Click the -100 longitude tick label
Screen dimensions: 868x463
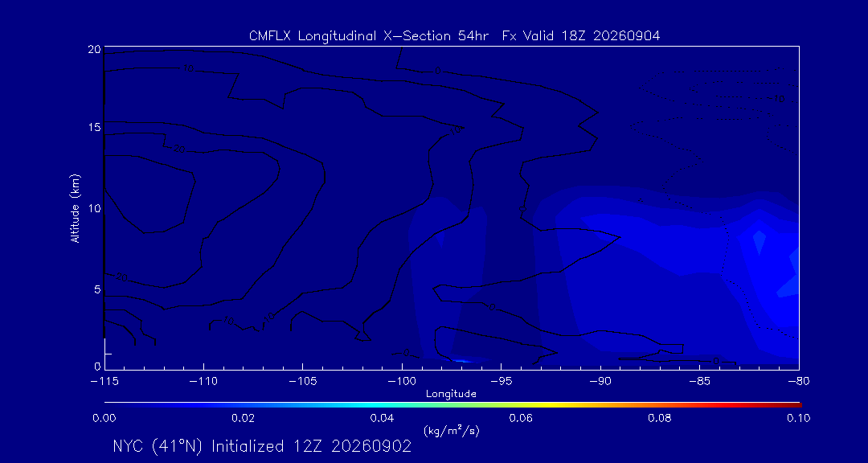click(x=402, y=382)
